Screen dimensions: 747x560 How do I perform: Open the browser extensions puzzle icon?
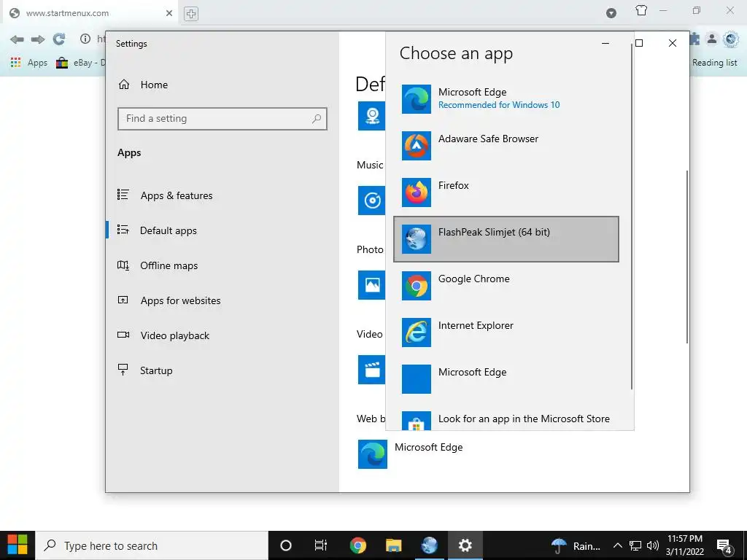click(694, 39)
